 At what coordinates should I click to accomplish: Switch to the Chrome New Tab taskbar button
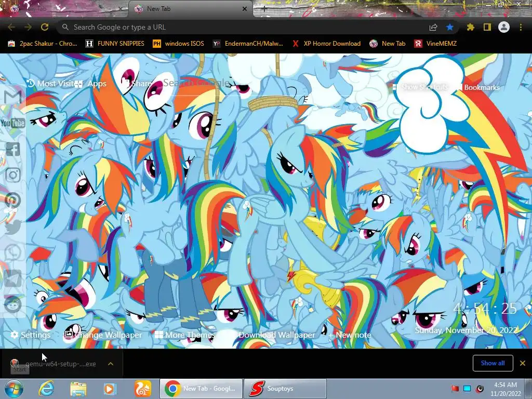(201, 389)
